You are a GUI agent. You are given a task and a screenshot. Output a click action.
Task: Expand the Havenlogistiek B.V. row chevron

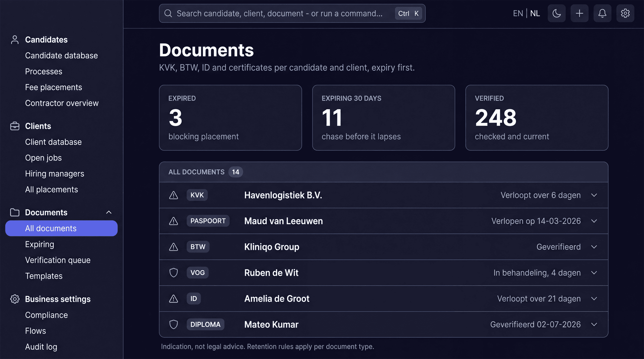(594, 195)
